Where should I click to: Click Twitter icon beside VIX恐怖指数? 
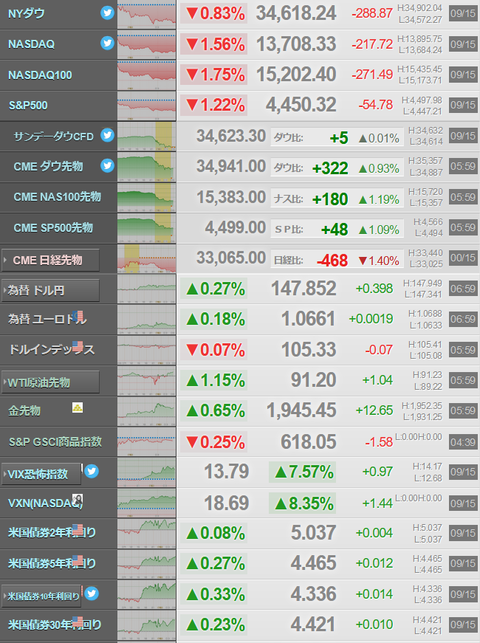[x=92, y=472]
